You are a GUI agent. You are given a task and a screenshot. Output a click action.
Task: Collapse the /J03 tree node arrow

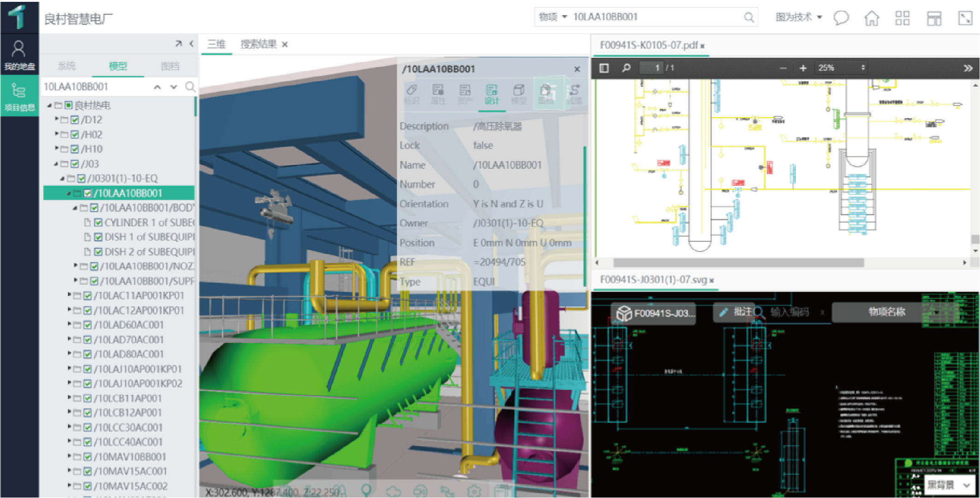[x=56, y=164]
